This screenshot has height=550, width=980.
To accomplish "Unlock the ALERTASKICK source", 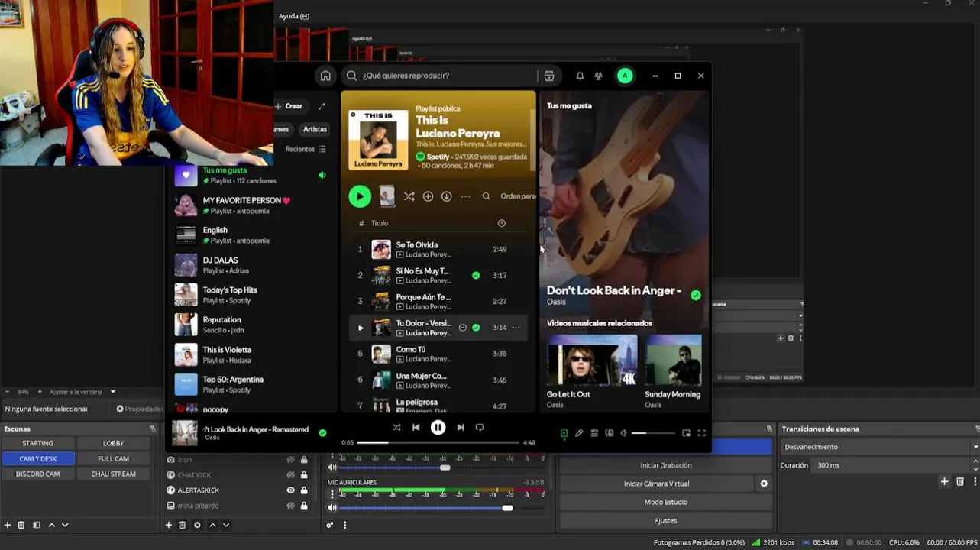I will click(x=304, y=490).
